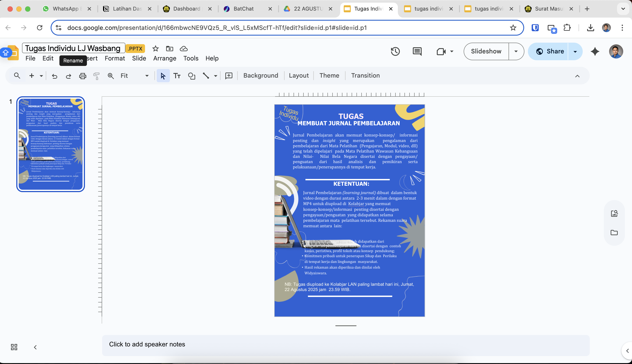Star the presentation title
The width and height of the screenshot is (632, 364).
pos(155,49)
